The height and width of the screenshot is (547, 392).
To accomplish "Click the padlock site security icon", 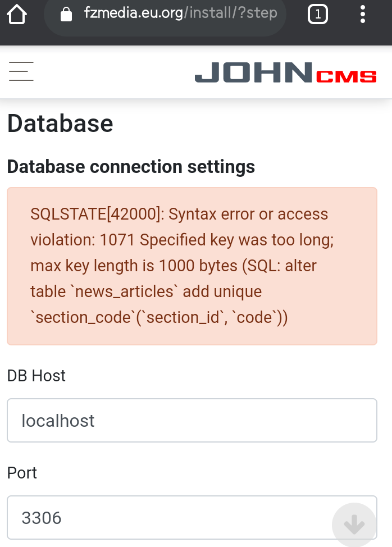I will pos(66,14).
